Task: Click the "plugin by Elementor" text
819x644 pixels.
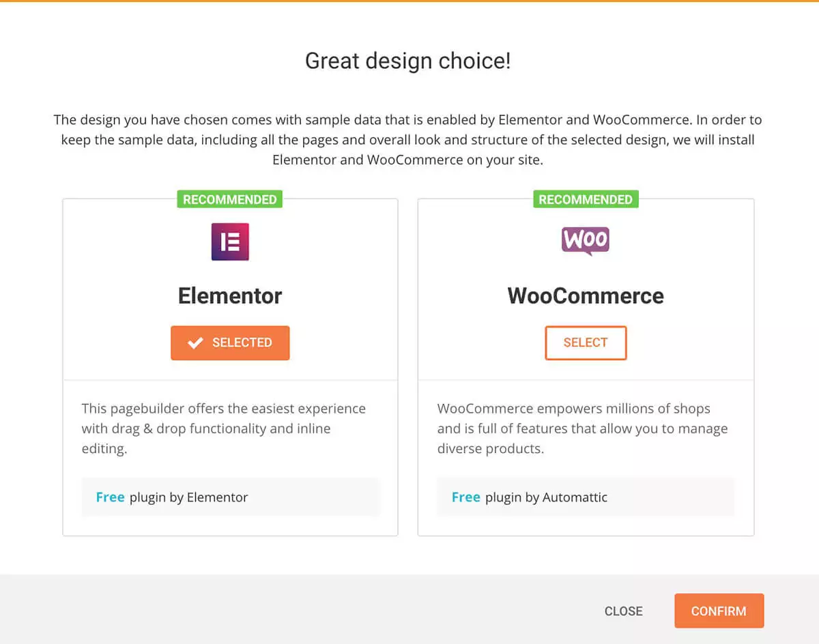Action: pyautogui.click(x=188, y=497)
